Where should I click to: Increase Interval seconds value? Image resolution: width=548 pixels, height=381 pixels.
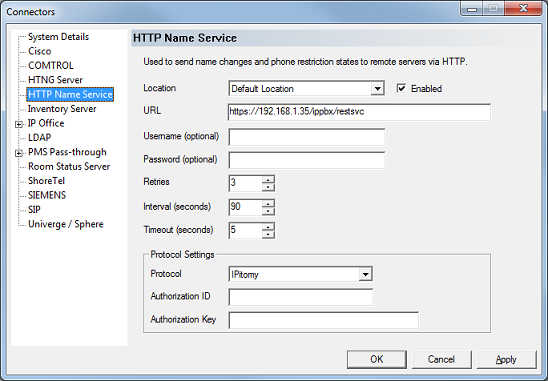point(268,203)
